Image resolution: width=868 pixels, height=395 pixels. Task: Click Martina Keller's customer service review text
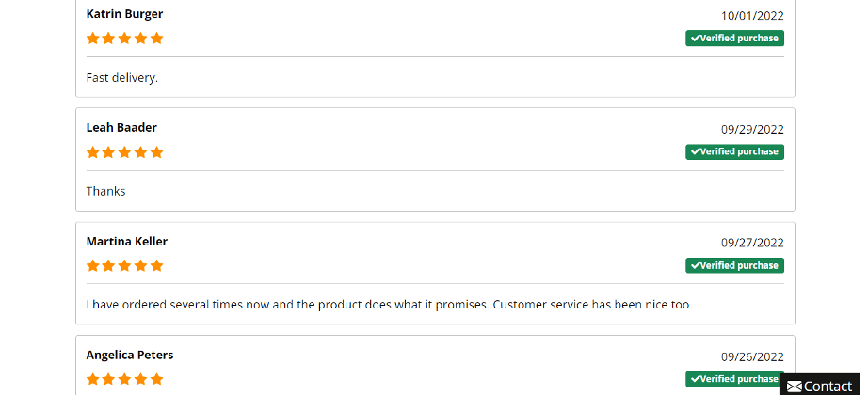389,305
